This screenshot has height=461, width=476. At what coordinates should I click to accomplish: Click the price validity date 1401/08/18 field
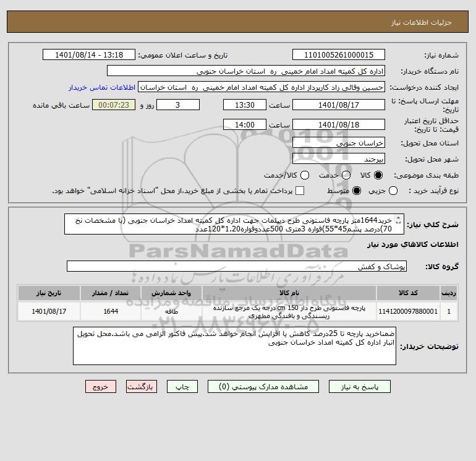(x=339, y=124)
